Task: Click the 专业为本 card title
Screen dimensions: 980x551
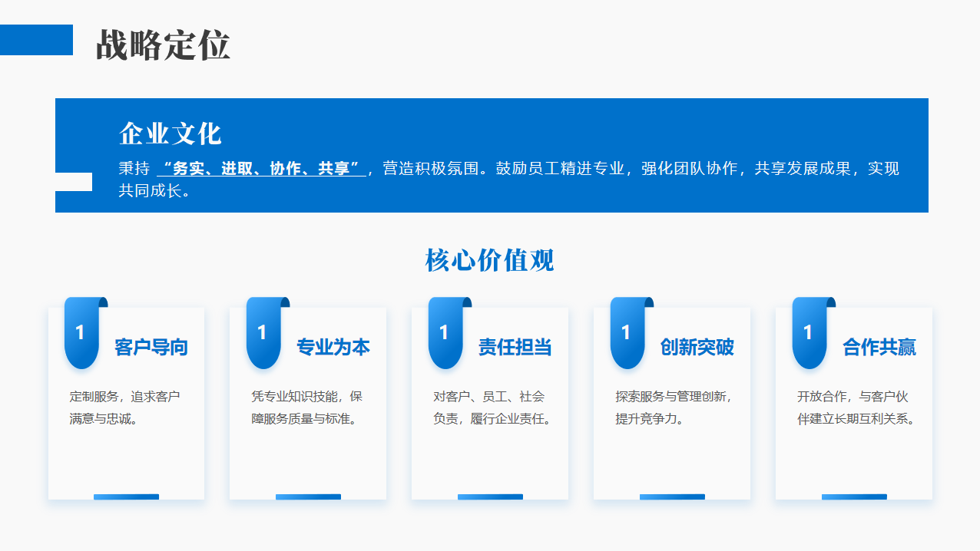Action: pyautogui.click(x=333, y=347)
